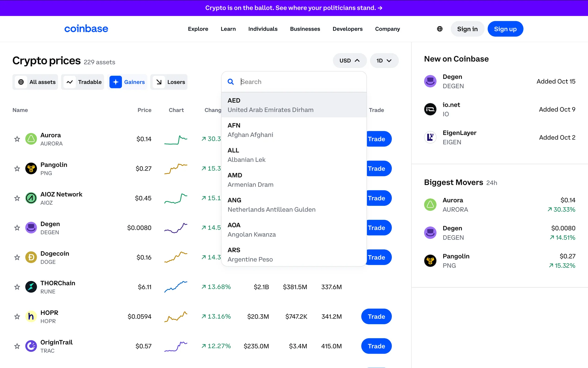Toggle the watchlist star for HOPR

tap(17, 316)
